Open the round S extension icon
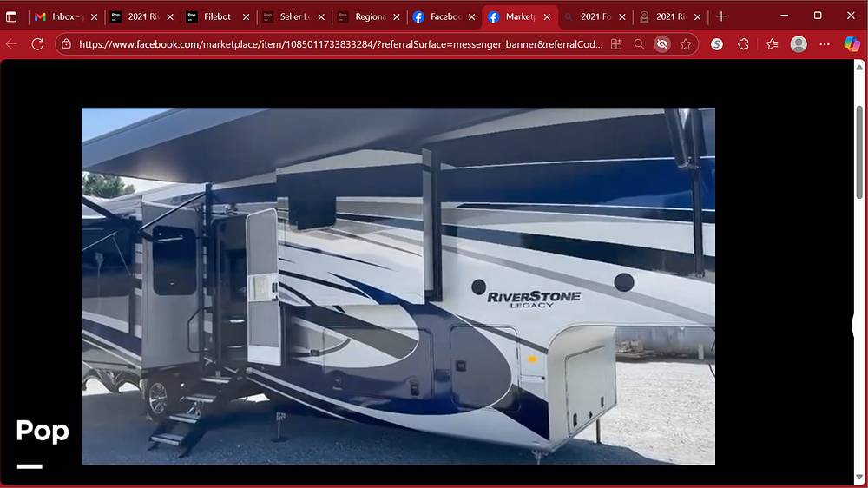This screenshot has height=488, width=868. point(717,44)
